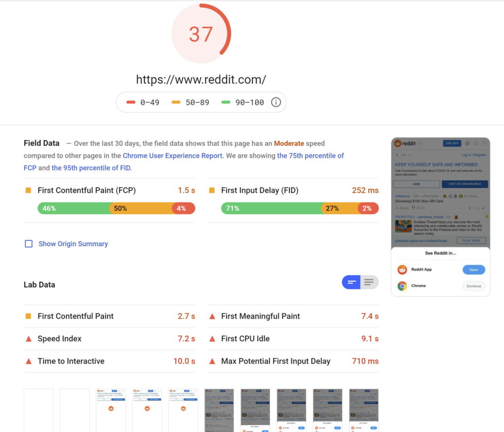The image size is (504, 432).
Task: Open the Reddit page screenshot preview
Action: pyautogui.click(x=441, y=217)
